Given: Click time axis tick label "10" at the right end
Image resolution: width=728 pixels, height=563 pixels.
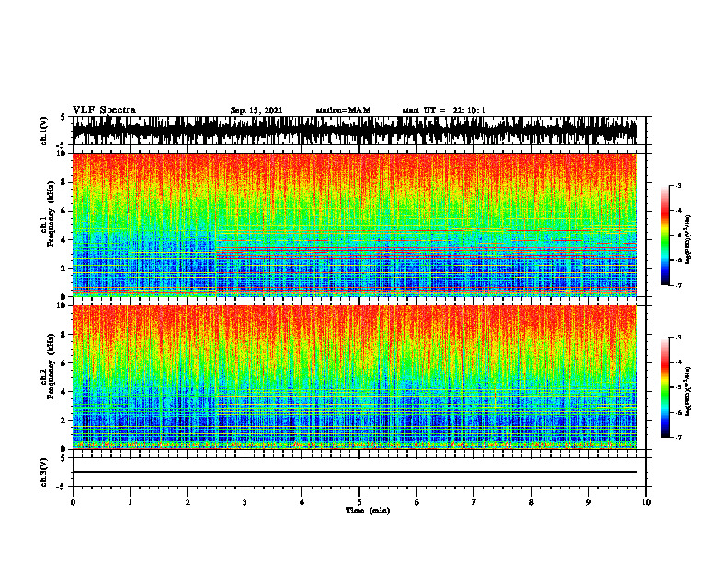Looking at the screenshot, I should pos(646,502).
